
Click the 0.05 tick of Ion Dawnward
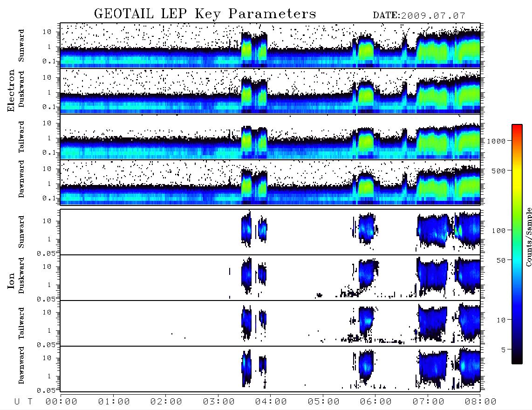46,390
